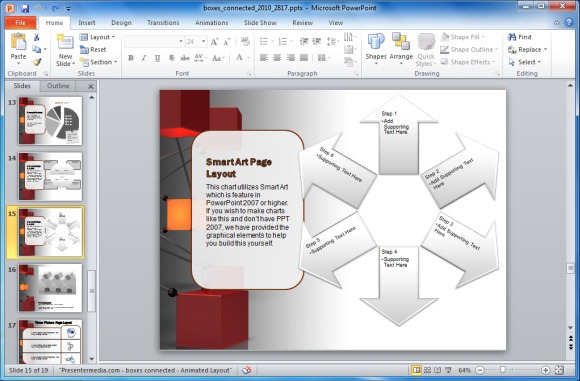The height and width of the screenshot is (381, 580).
Task: Open the Font Color dropdown arrow
Action: 248,58
